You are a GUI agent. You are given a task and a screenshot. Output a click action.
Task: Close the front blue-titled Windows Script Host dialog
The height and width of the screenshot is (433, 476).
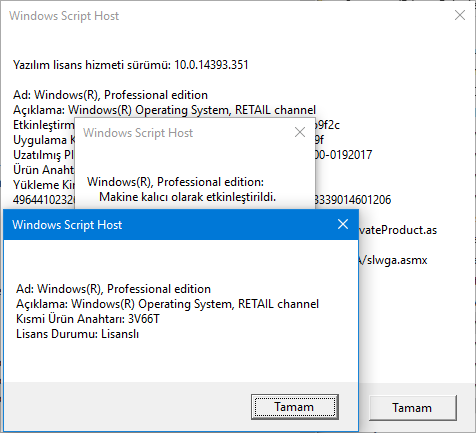click(x=343, y=224)
